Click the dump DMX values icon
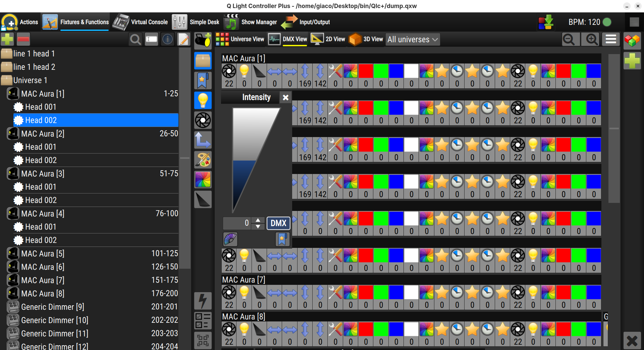 coord(546,22)
